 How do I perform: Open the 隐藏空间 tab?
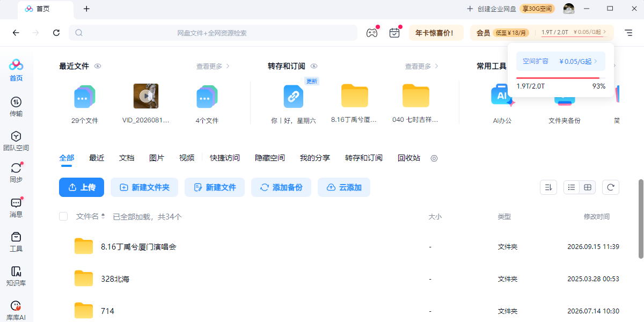point(270,158)
